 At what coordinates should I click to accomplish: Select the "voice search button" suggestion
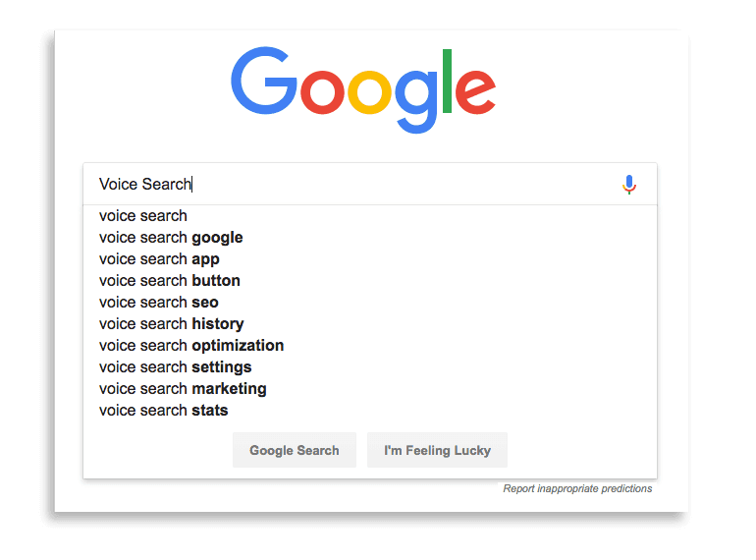(170, 281)
